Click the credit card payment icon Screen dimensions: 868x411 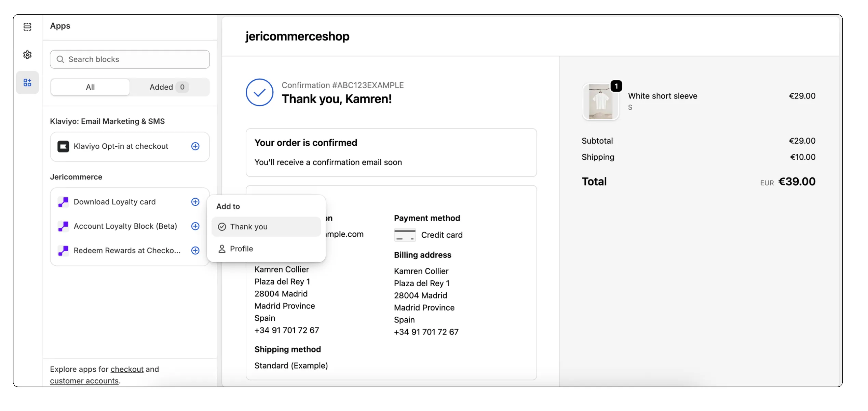coord(405,235)
